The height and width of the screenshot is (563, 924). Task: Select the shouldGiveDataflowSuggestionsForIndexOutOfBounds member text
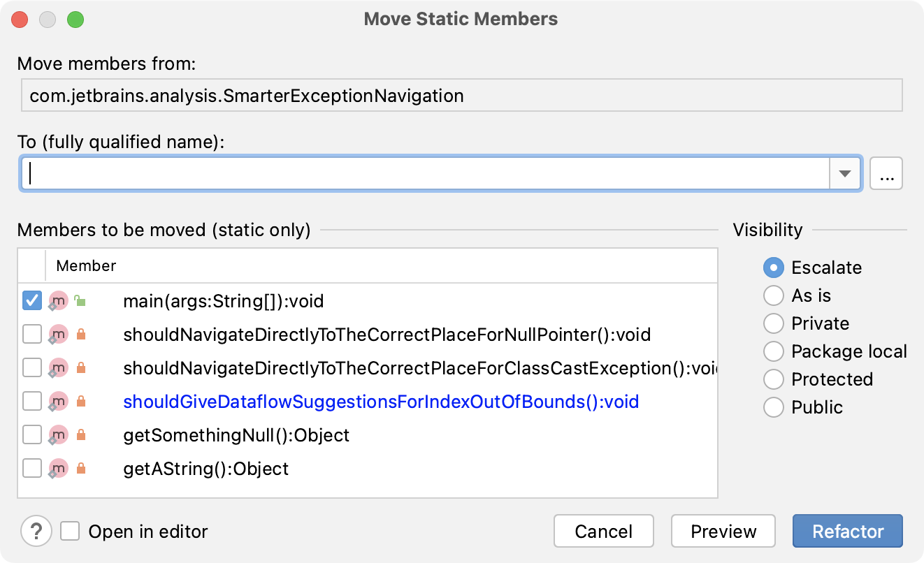click(x=381, y=402)
